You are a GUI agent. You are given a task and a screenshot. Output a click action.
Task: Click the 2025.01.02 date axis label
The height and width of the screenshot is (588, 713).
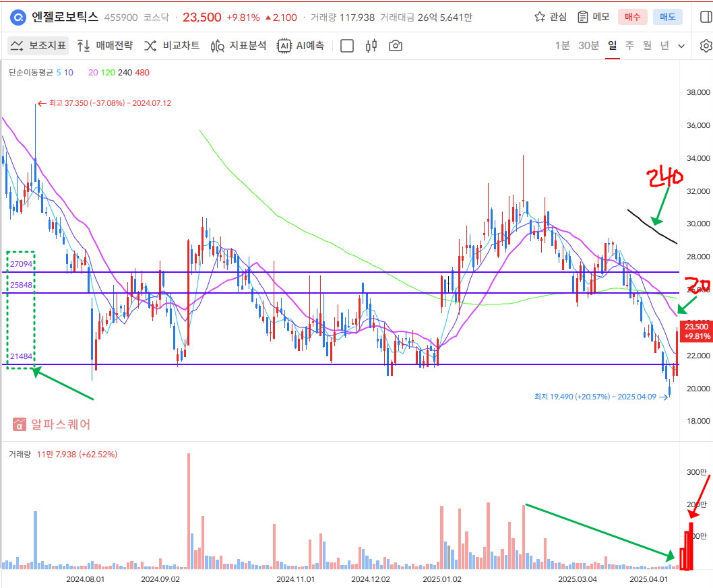[442, 579]
